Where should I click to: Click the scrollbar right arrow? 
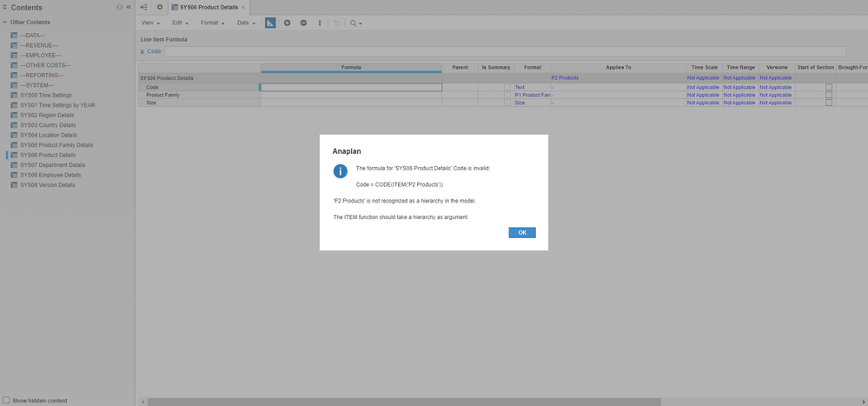(865, 402)
